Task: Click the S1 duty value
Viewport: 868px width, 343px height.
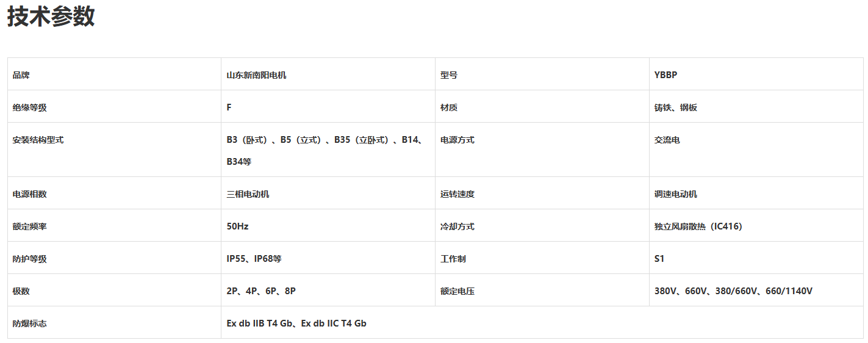Action: (x=659, y=259)
